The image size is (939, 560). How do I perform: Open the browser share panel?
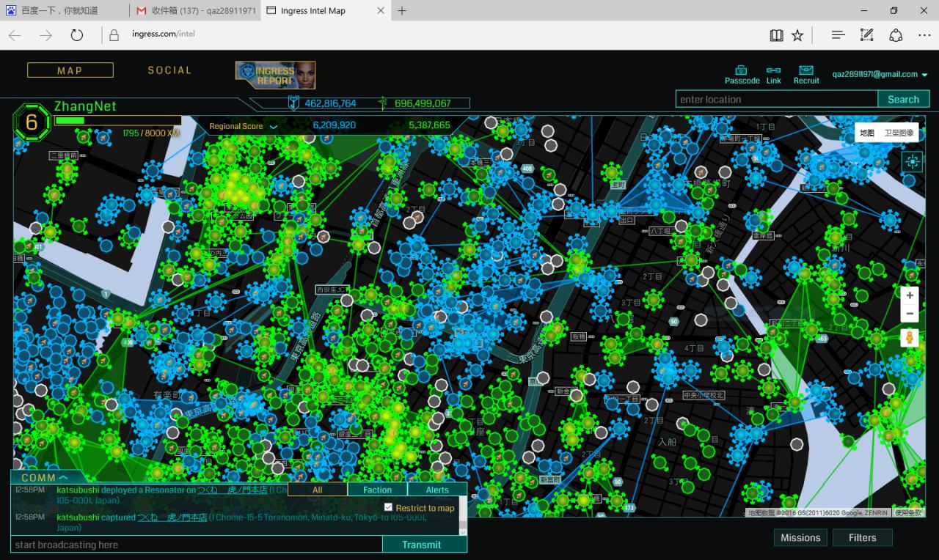tap(896, 35)
